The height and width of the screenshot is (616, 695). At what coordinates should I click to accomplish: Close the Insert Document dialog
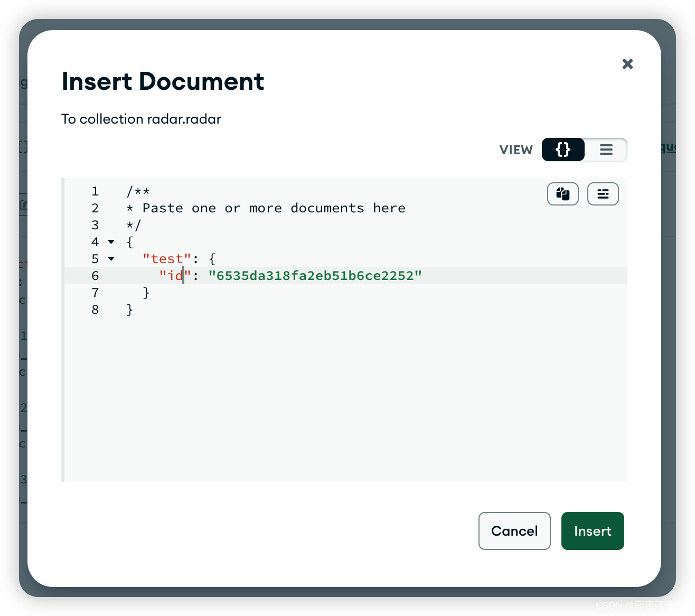[x=627, y=64]
